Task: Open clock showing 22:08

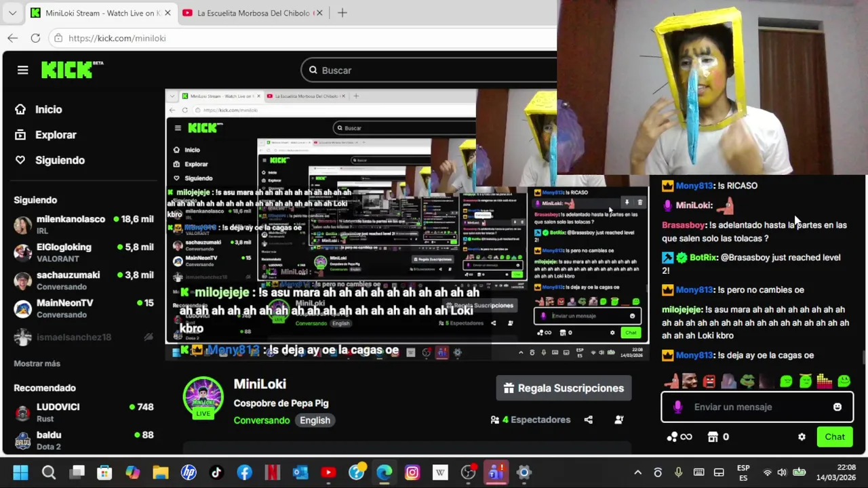Action: pyautogui.click(x=836, y=472)
